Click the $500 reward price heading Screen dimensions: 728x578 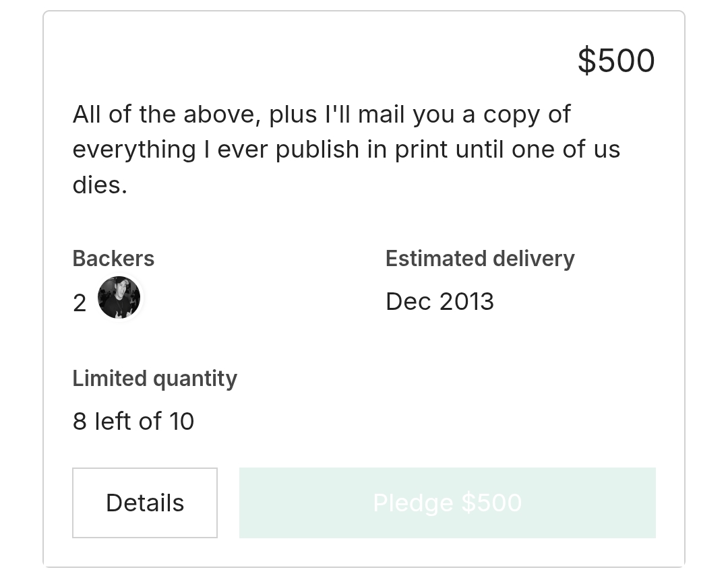pyautogui.click(x=616, y=61)
